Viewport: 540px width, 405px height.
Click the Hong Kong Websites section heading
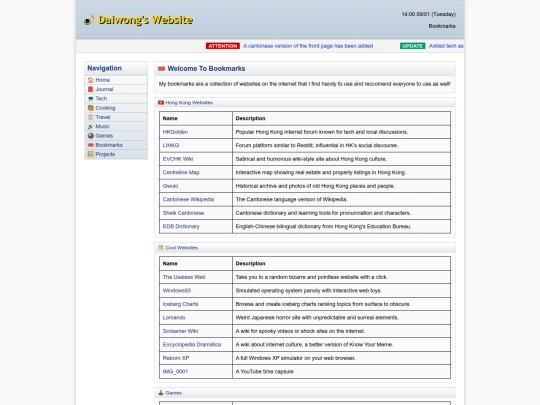[x=189, y=103]
